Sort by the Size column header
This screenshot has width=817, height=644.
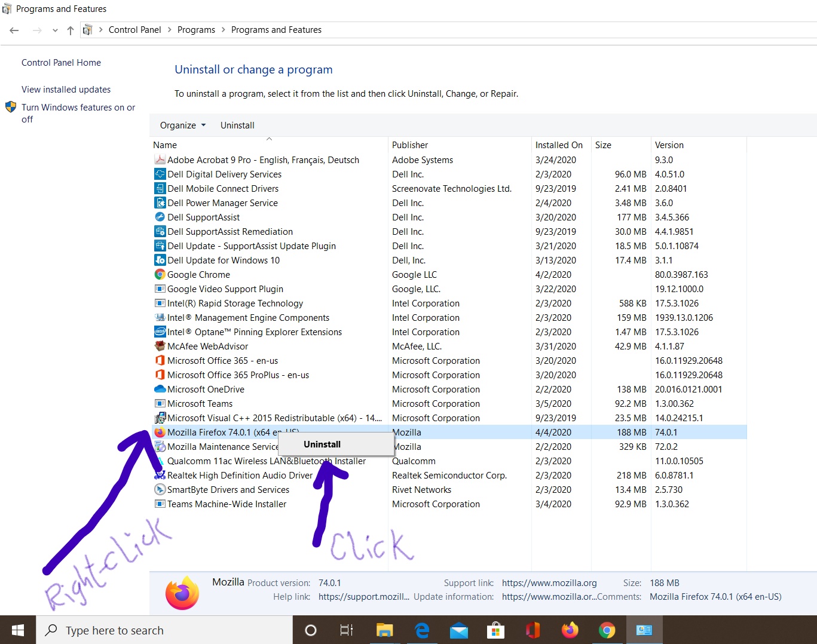(x=621, y=145)
